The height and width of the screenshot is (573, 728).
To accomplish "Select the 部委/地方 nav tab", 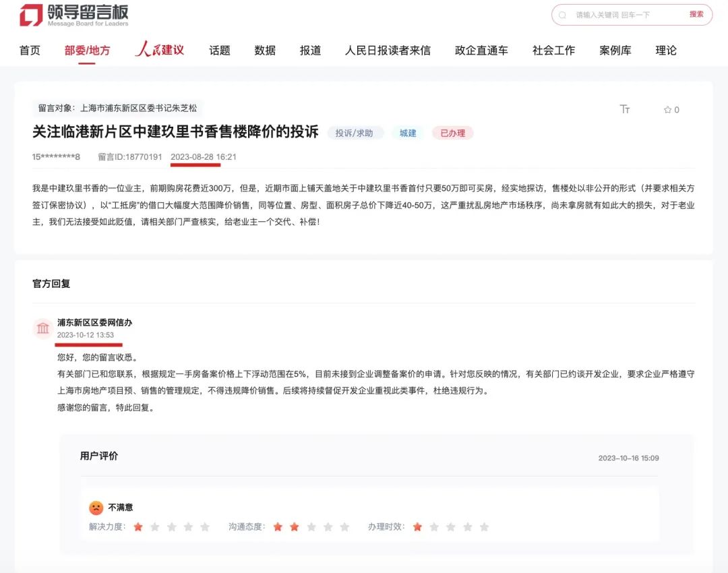I will click(x=87, y=50).
